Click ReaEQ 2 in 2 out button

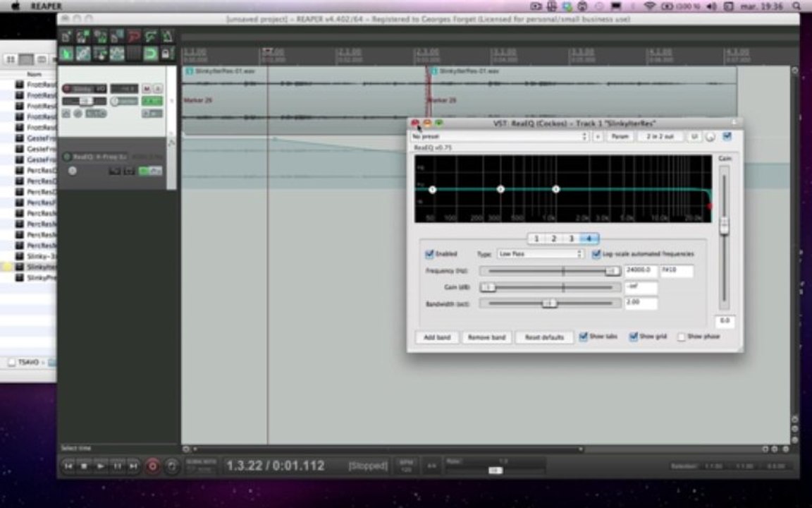pos(660,136)
